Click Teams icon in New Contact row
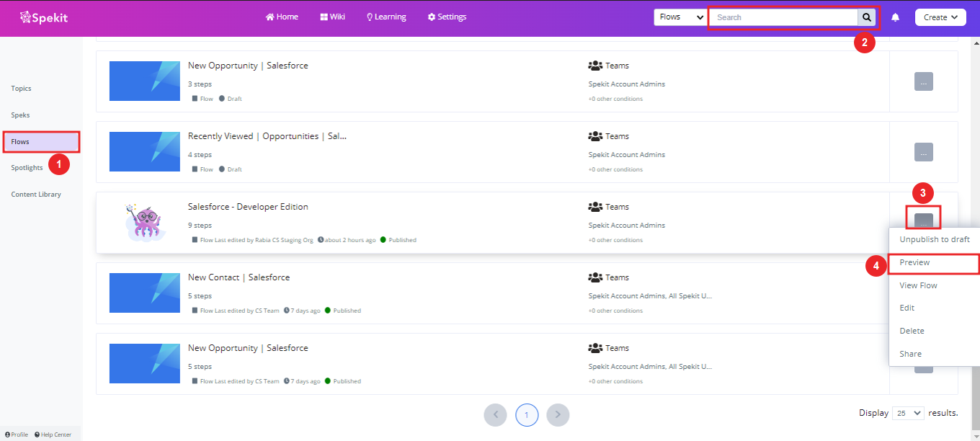980x441 pixels. pos(595,277)
